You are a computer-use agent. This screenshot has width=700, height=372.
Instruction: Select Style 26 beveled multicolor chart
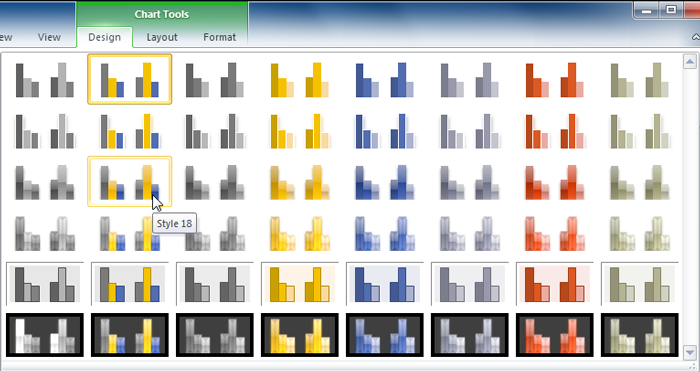(x=129, y=233)
